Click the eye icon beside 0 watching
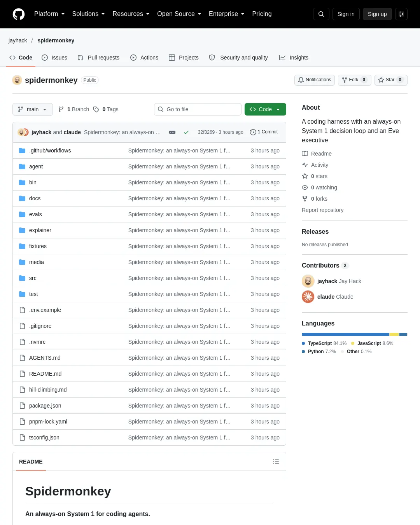 tap(305, 187)
